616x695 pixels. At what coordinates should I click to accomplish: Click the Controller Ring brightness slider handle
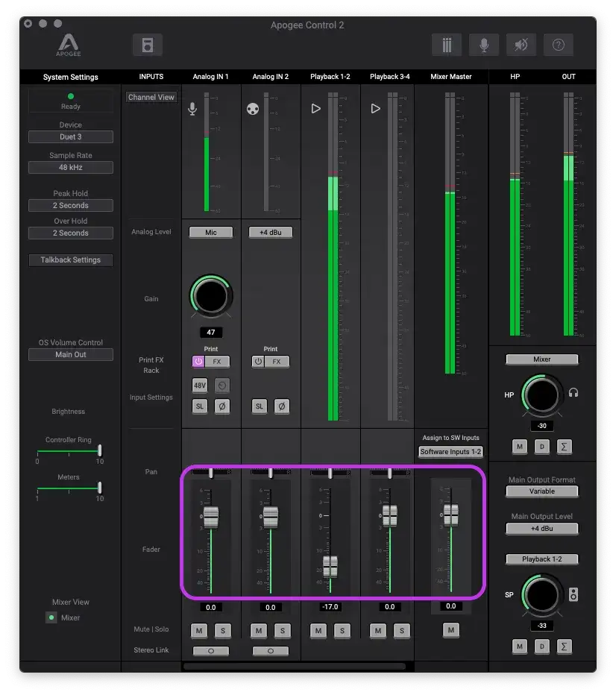pyautogui.click(x=100, y=450)
